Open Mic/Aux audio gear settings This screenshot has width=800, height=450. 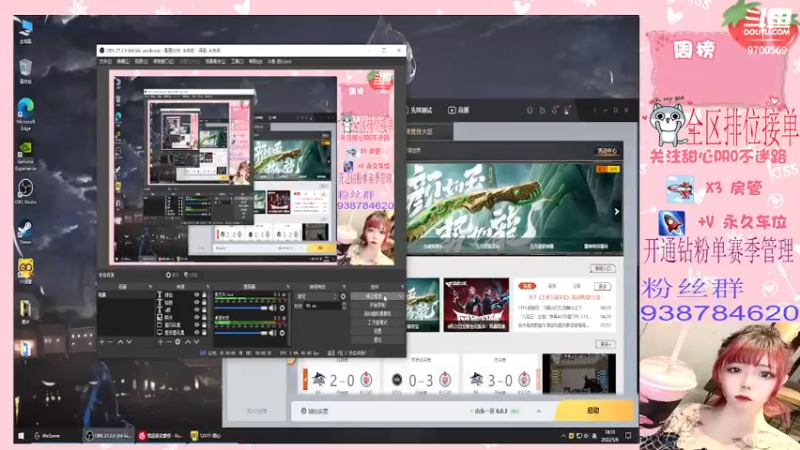(x=282, y=308)
